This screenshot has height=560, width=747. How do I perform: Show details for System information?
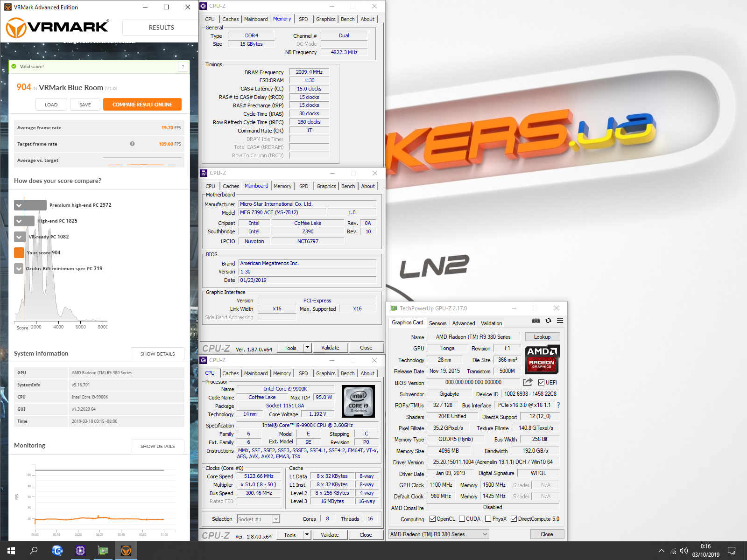pyautogui.click(x=157, y=354)
